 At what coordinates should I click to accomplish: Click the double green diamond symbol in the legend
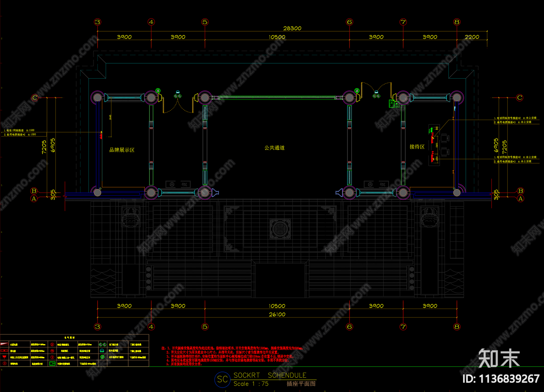click(x=102, y=344)
